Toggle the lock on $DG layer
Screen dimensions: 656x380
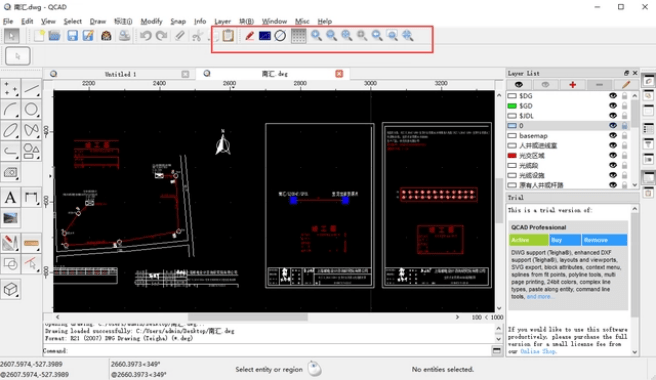(x=625, y=96)
